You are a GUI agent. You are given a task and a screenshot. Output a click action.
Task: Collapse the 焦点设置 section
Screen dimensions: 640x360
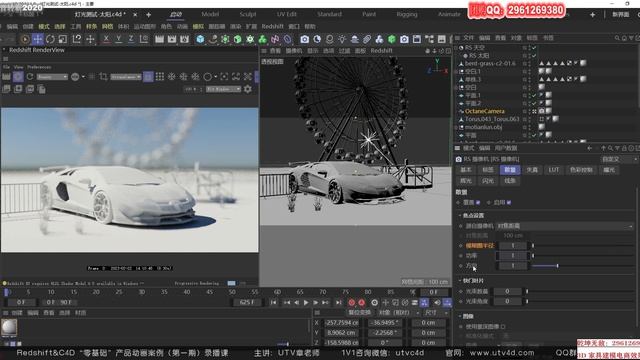pos(460,215)
